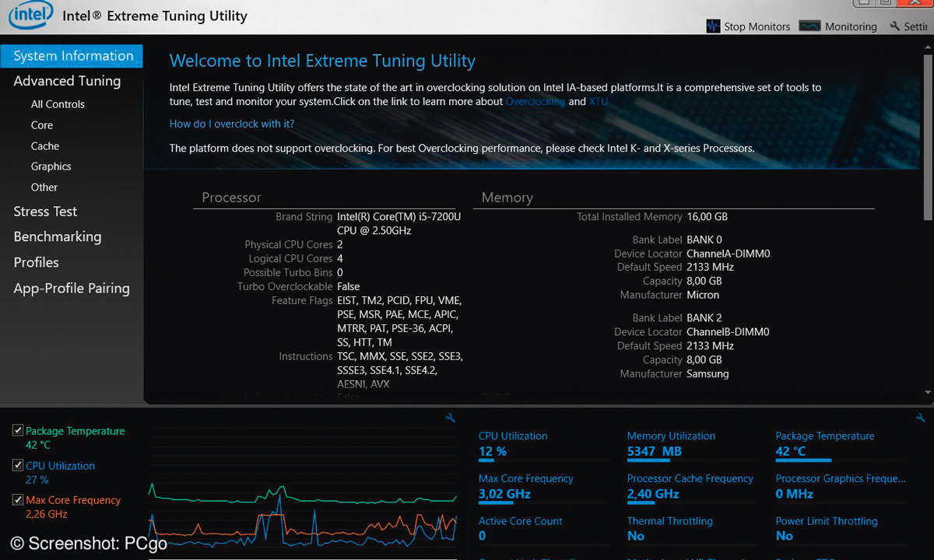Open App-Profile Pairing section
Viewport: 934px width, 560px height.
point(72,288)
